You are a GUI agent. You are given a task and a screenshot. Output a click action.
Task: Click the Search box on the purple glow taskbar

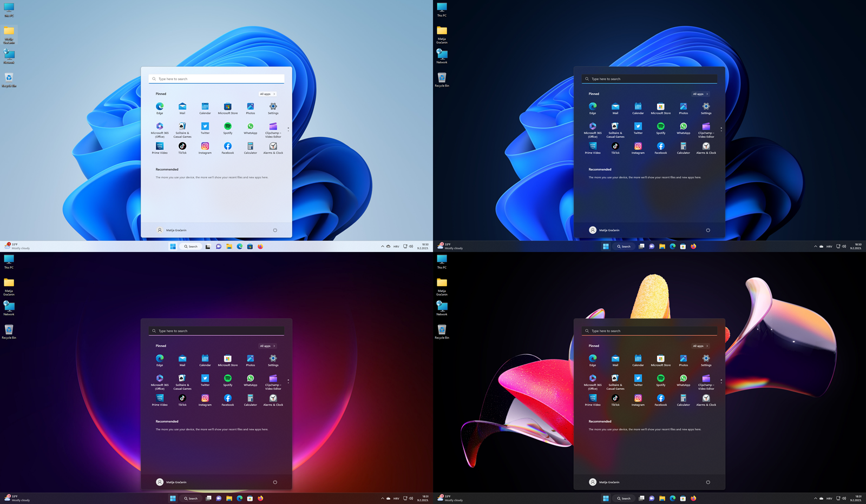point(191,498)
